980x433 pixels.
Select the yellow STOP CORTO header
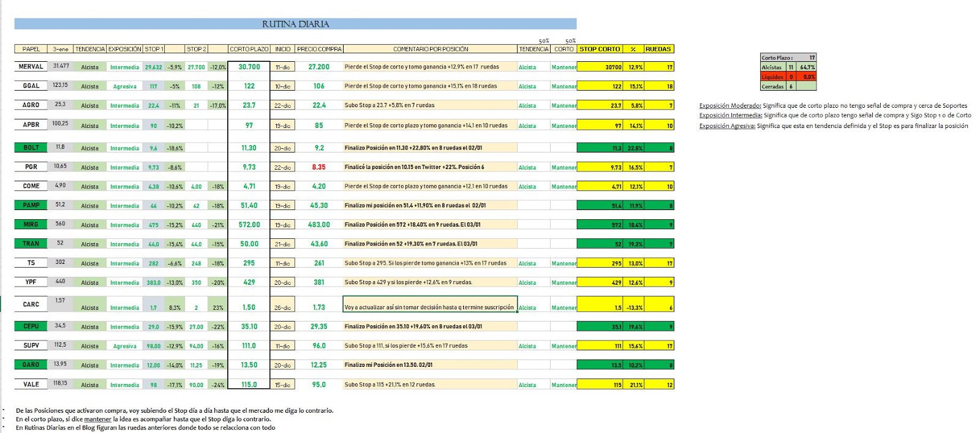[x=600, y=49]
